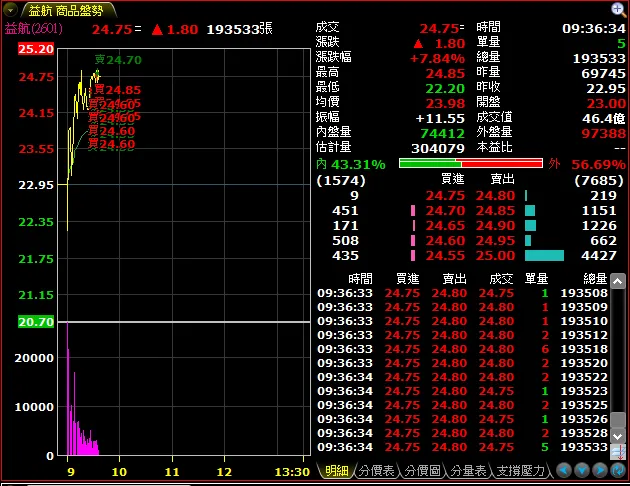
Task: Click the scrollbar down arrow in tick list
Action: pos(618,436)
